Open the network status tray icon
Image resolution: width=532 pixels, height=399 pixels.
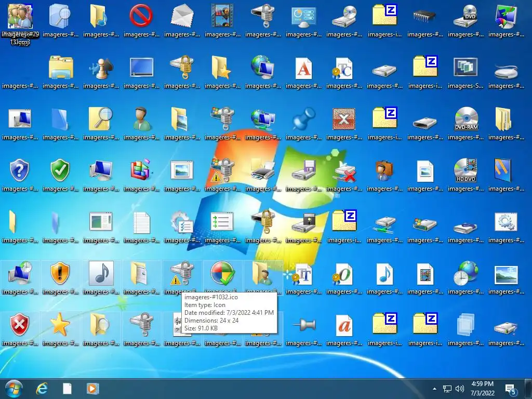(x=447, y=389)
